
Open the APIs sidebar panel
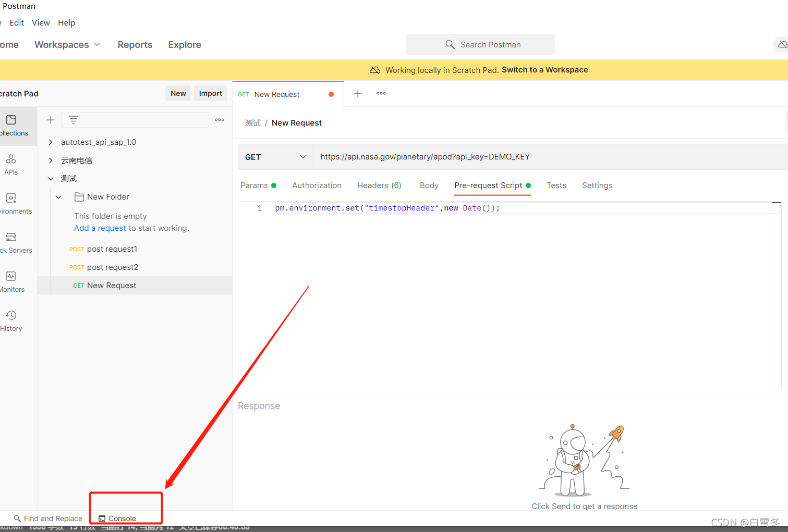pos(11,165)
